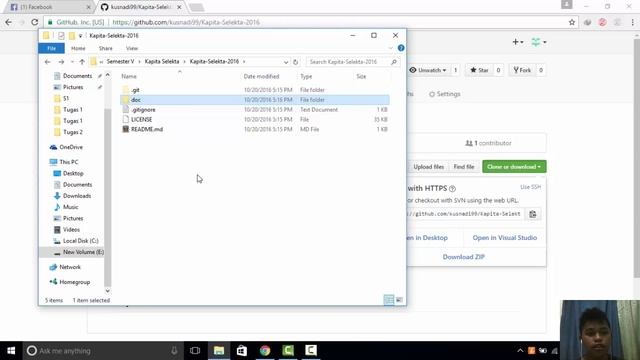Open Windows Start menu

11,351
